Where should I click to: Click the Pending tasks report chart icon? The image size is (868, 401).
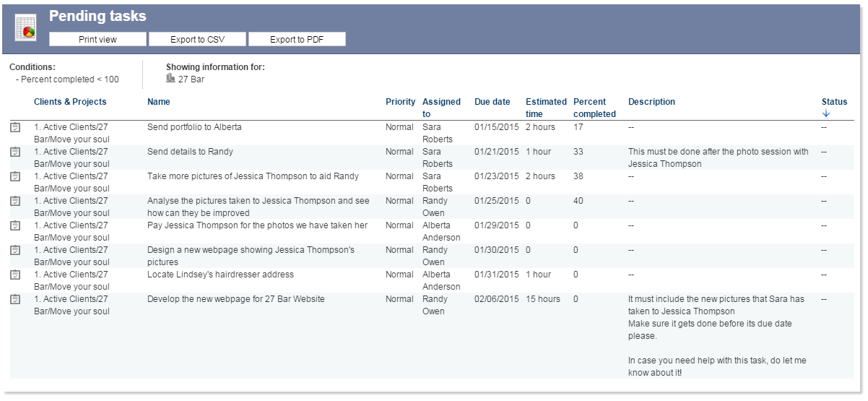point(25,27)
